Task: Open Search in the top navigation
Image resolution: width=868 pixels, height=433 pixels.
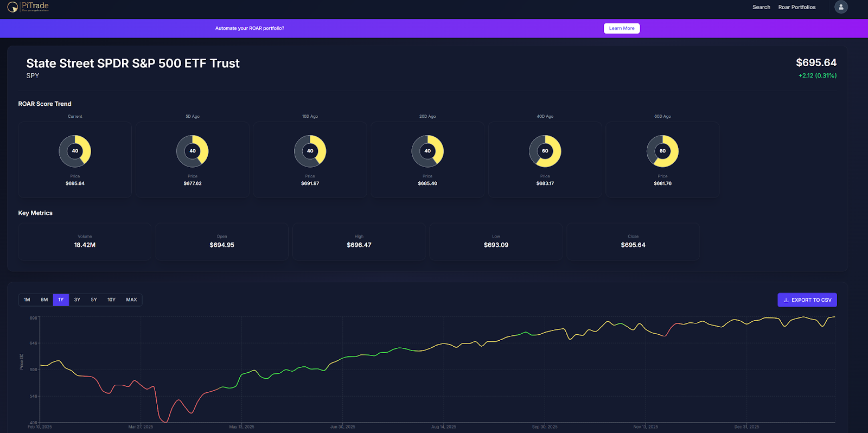Action: coord(761,7)
